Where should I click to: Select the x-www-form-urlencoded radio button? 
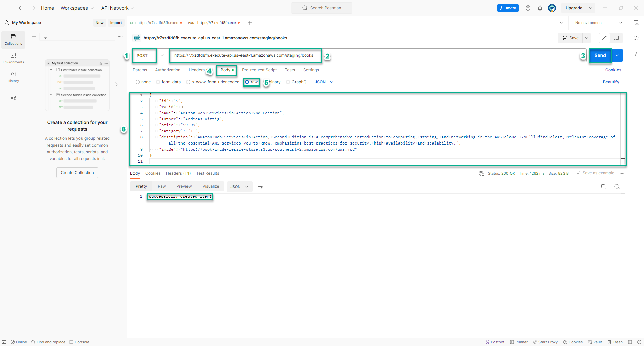click(x=188, y=82)
